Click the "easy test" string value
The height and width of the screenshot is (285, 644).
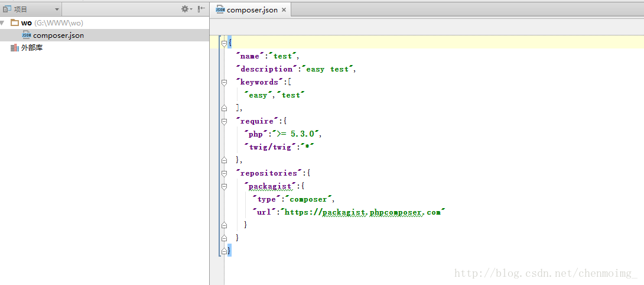(327, 69)
